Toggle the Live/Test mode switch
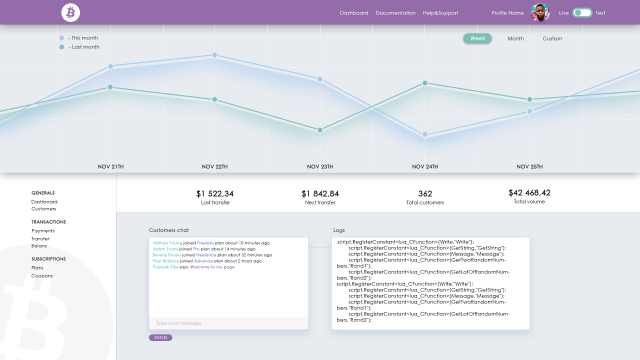The width and height of the screenshot is (640, 360). point(582,13)
